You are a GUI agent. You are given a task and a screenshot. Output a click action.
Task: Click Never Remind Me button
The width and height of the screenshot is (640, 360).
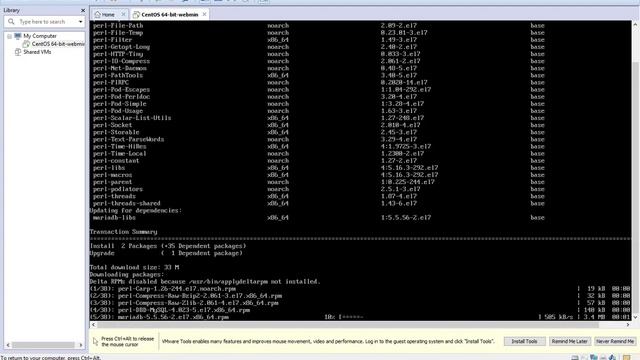coord(615,341)
